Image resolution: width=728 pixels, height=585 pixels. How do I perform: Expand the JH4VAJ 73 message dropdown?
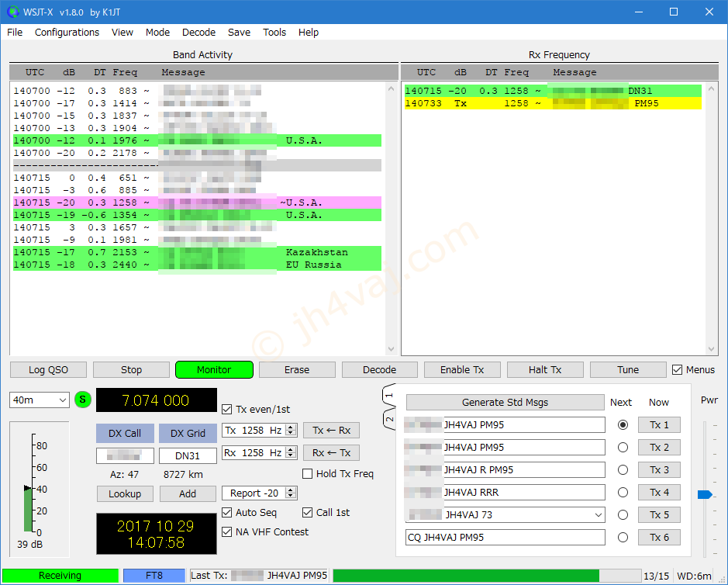point(599,515)
